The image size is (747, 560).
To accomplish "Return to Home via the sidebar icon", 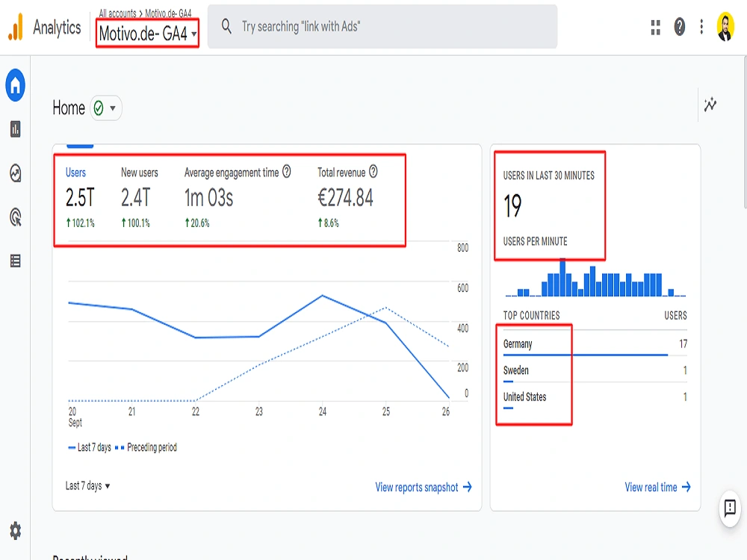I will click(16, 85).
